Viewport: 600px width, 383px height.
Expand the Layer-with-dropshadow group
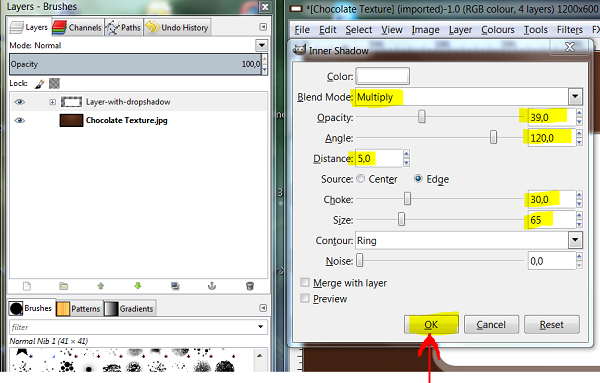pos(52,102)
